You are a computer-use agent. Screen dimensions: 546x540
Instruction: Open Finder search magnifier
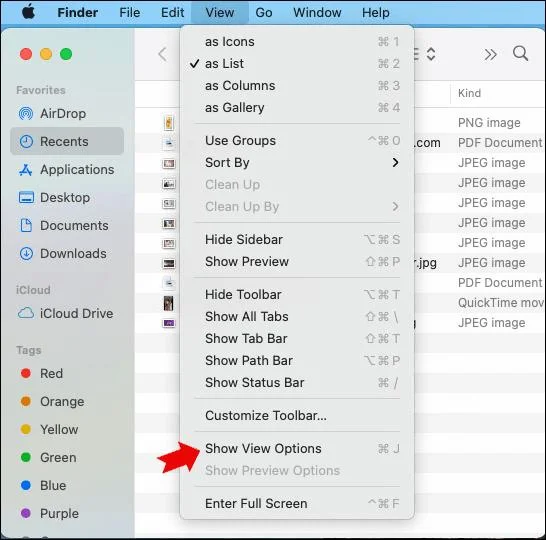click(x=521, y=54)
